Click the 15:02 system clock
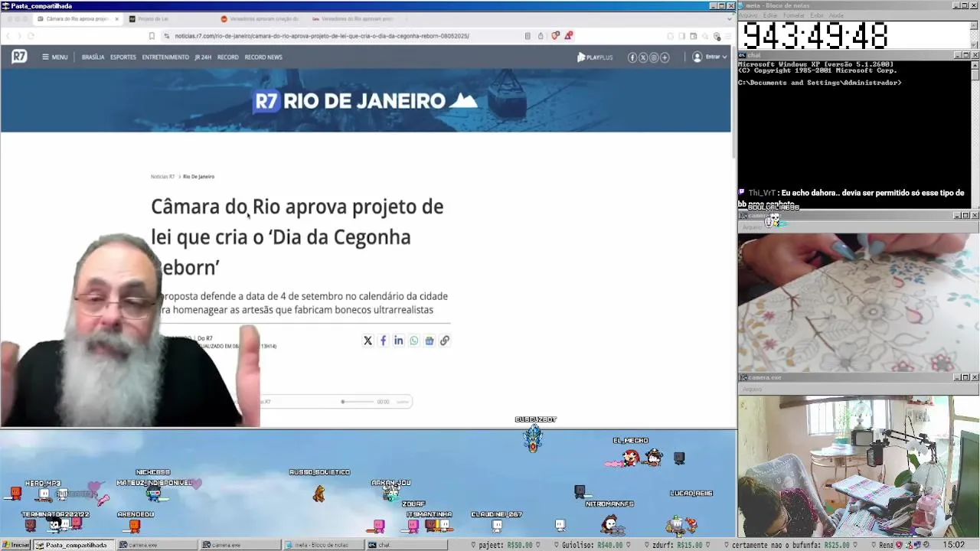Image resolution: width=980 pixels, height=551 pixels. coord(954,545)
